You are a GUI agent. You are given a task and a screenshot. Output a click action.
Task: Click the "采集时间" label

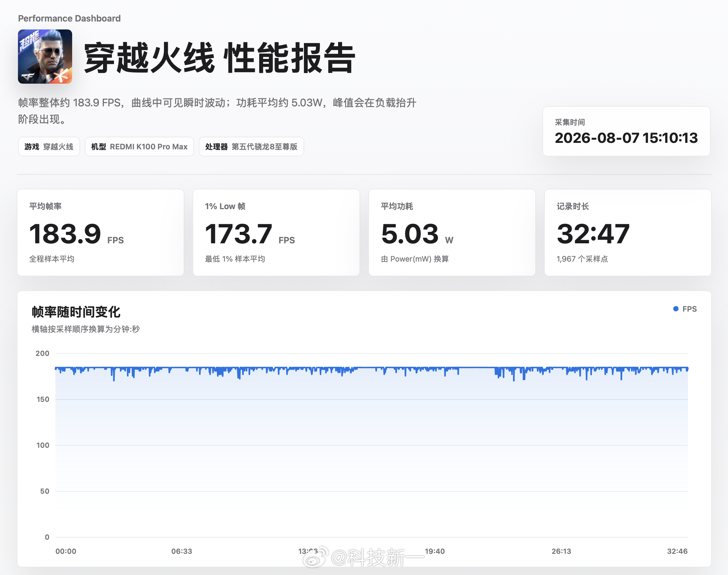[x=570, y=122]
